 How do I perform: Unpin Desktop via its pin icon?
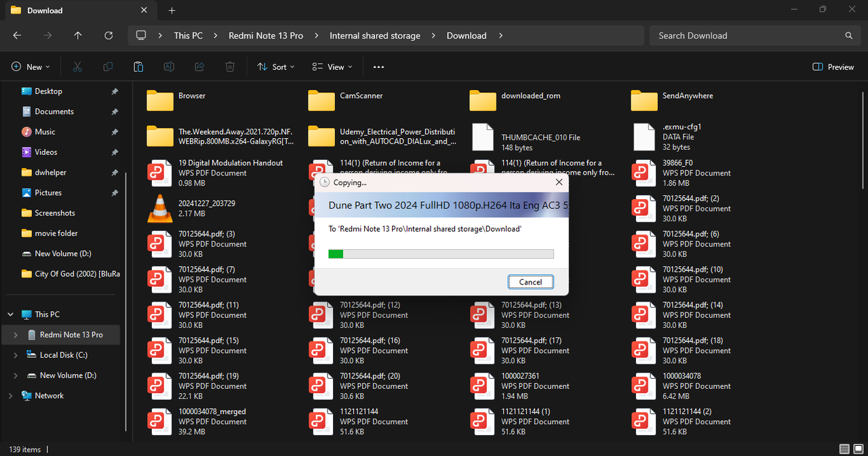point(115,91)
